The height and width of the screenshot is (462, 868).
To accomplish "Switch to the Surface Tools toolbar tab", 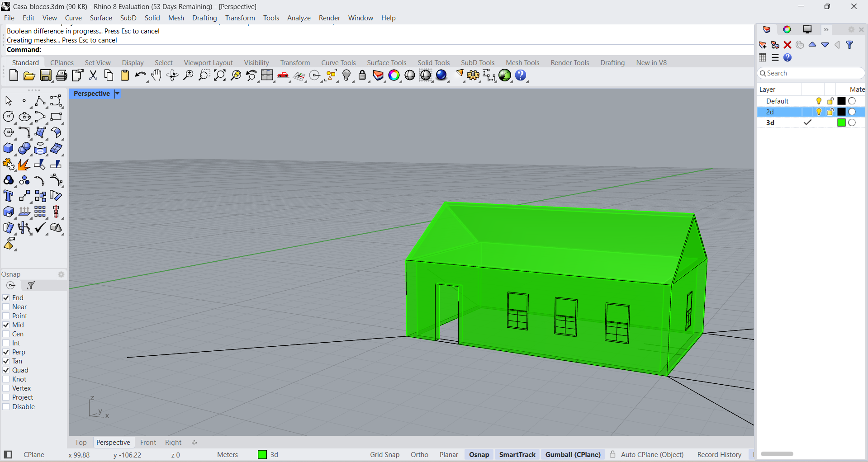I will (386, 63).
